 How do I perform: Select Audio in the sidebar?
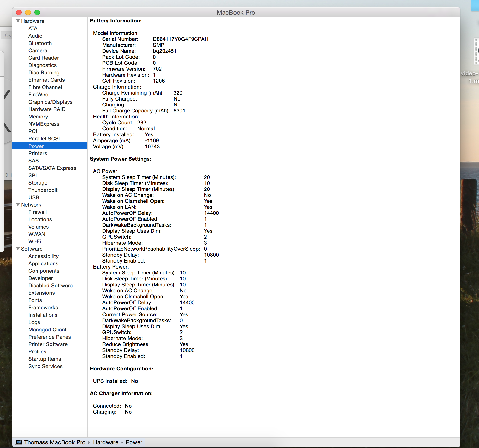point(35,36)
